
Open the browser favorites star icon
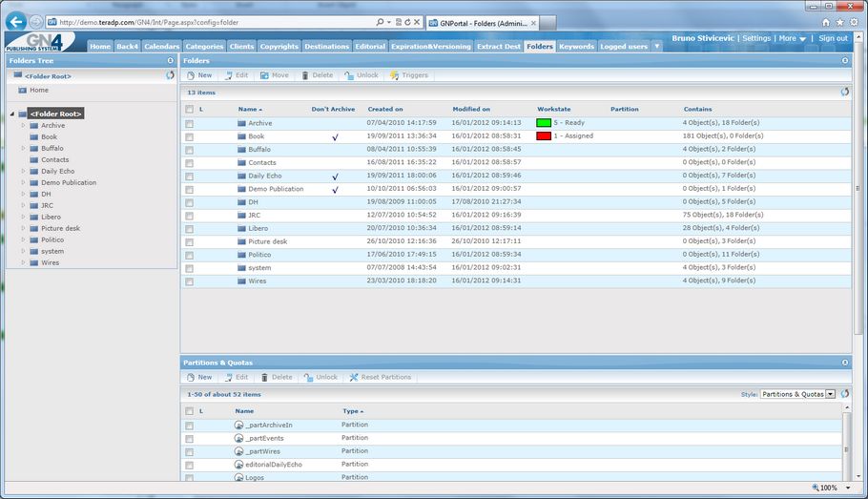click(x=839, y=23)
